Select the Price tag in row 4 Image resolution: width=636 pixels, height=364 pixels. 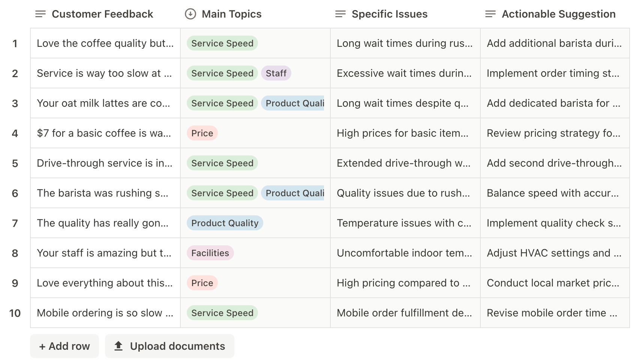pos(202,133)
